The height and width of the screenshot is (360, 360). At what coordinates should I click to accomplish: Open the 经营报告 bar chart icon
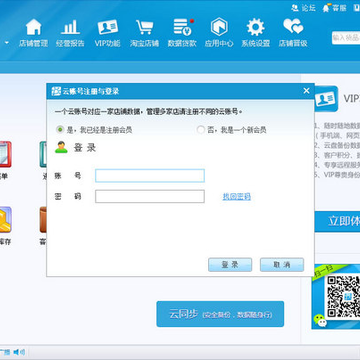[x=70, y=33]
